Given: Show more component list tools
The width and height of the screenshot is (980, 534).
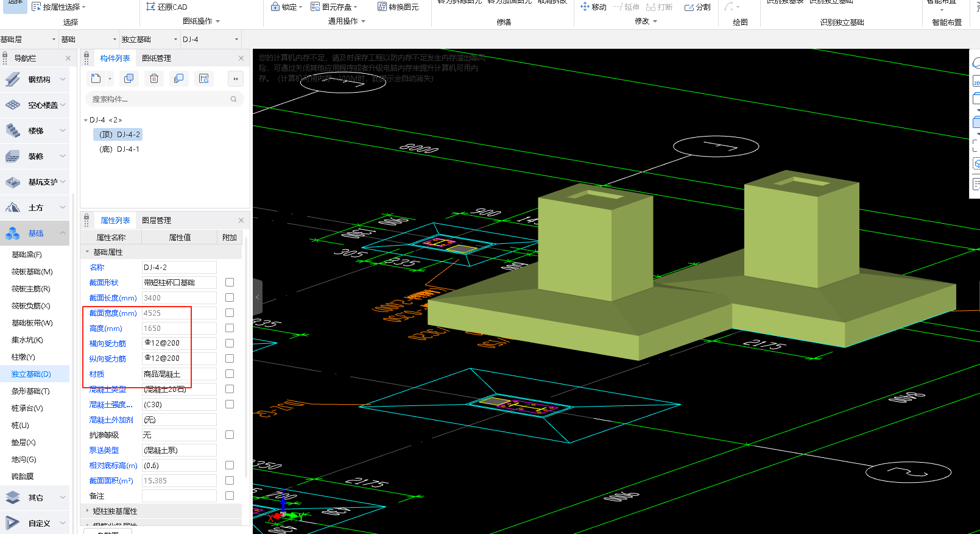Looking at the screenshot, I should click(x=236, y=79).
